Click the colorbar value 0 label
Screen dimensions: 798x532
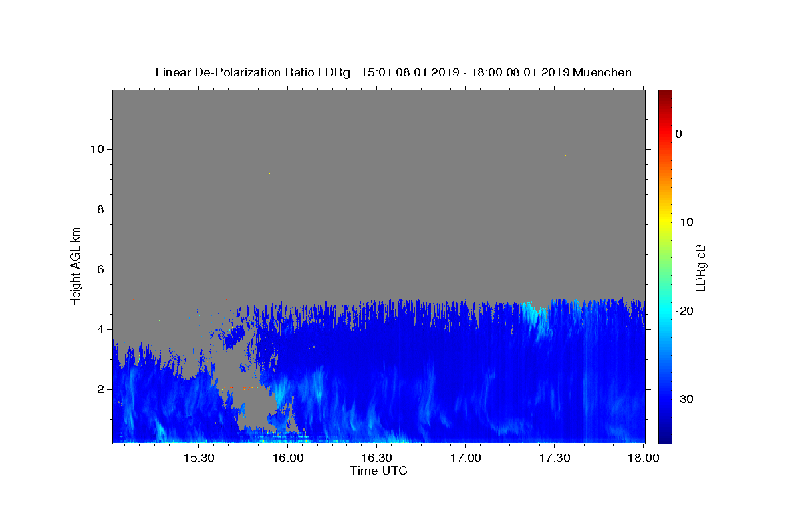point(679,134)
